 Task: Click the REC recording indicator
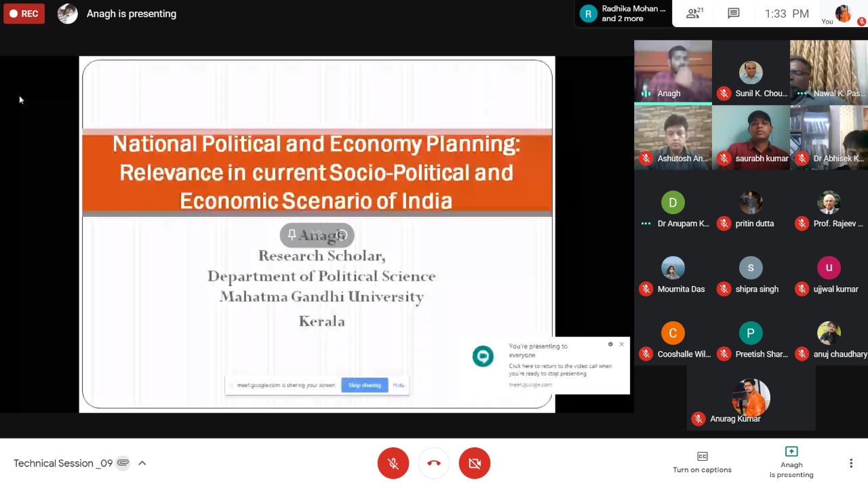click(x=24, y=14)
